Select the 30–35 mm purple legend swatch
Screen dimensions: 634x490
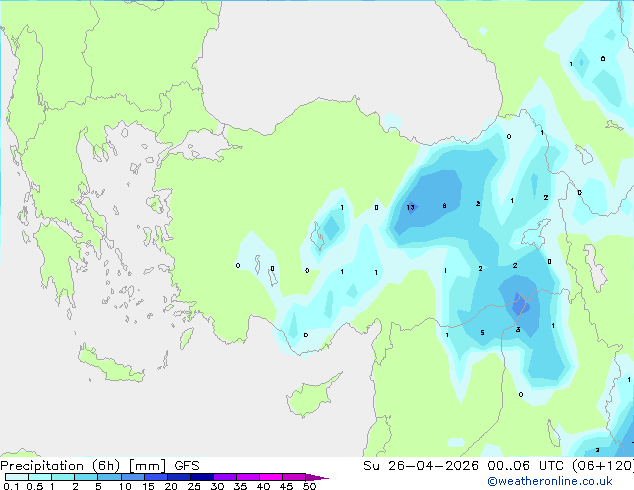(x=224, y=477)
